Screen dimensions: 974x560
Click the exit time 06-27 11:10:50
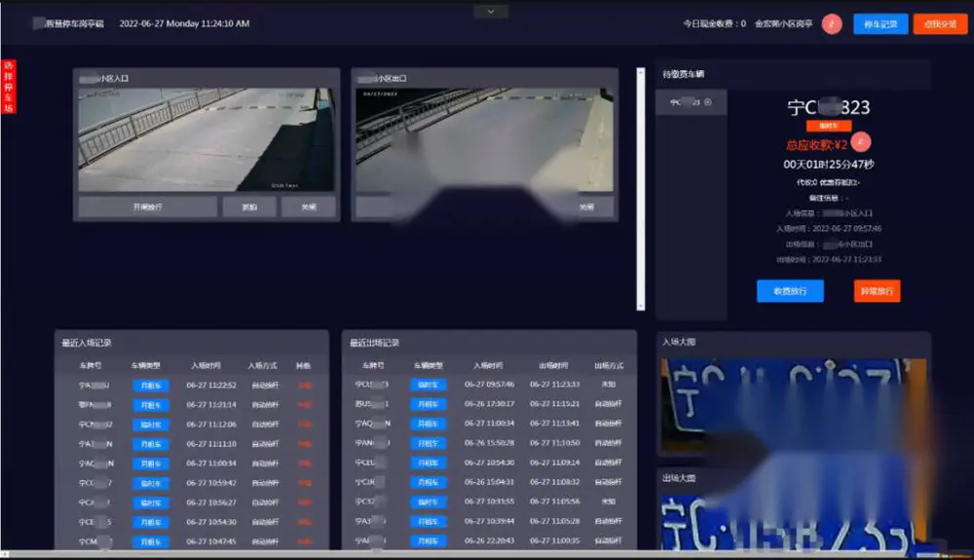pos(555,443)
